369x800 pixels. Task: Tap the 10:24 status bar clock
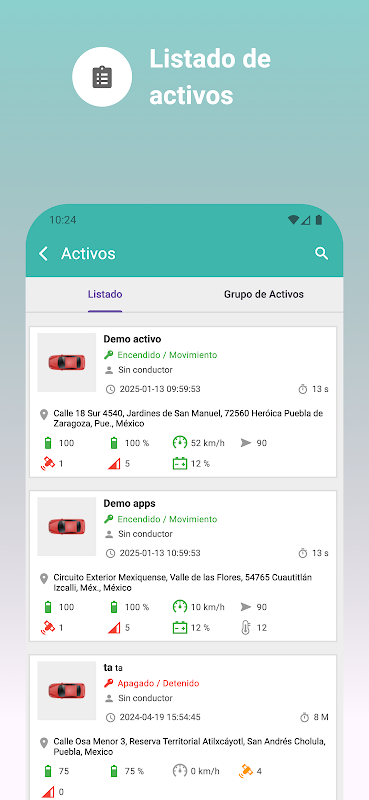[63, 220]
